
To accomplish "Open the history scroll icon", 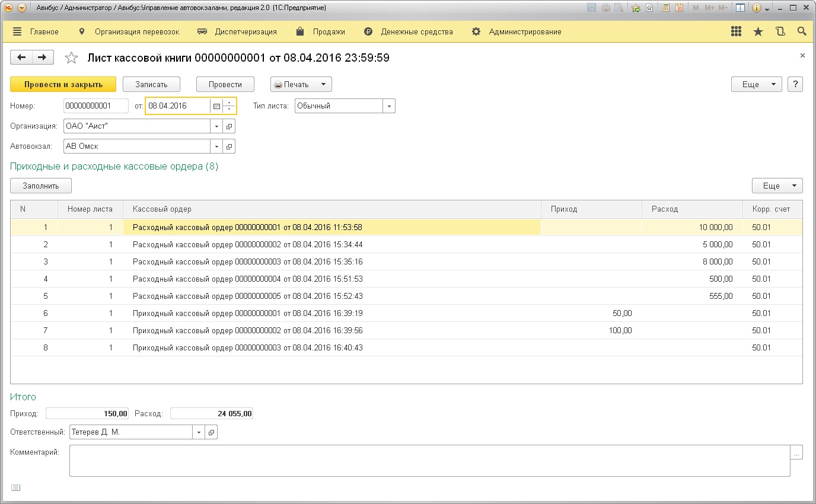I will click(x=780, y=31).
